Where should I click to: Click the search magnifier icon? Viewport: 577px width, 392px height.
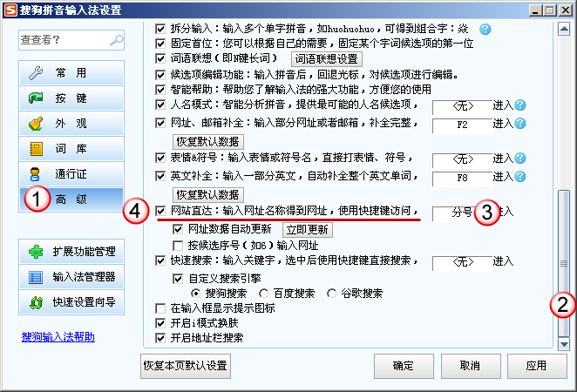click(117, 40)
